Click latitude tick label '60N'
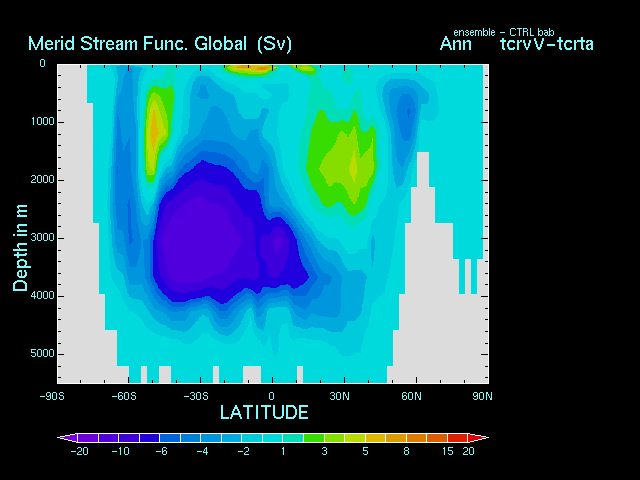 coord(411,396)
